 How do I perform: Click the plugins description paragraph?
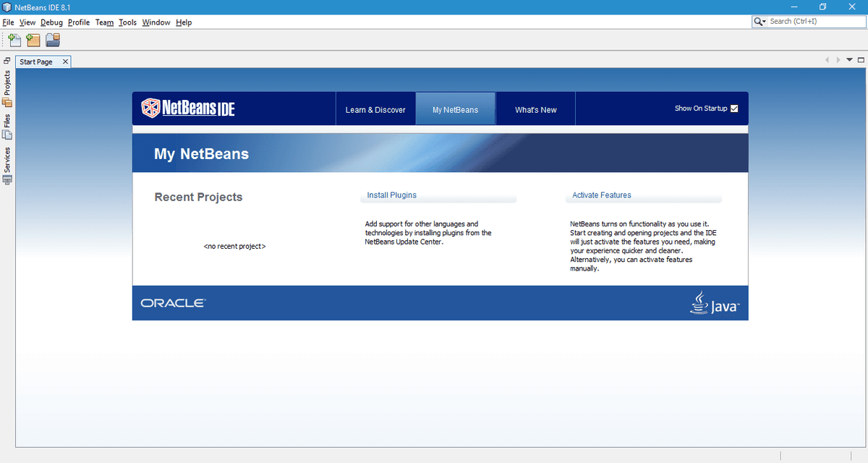click(x=428, y=233)
